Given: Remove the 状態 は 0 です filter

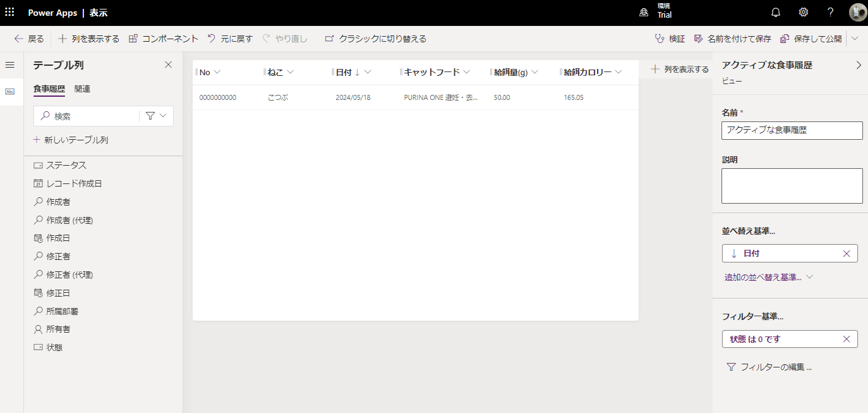Looking at the screenshot, I should pyautogui.click(x=847, y=339).
